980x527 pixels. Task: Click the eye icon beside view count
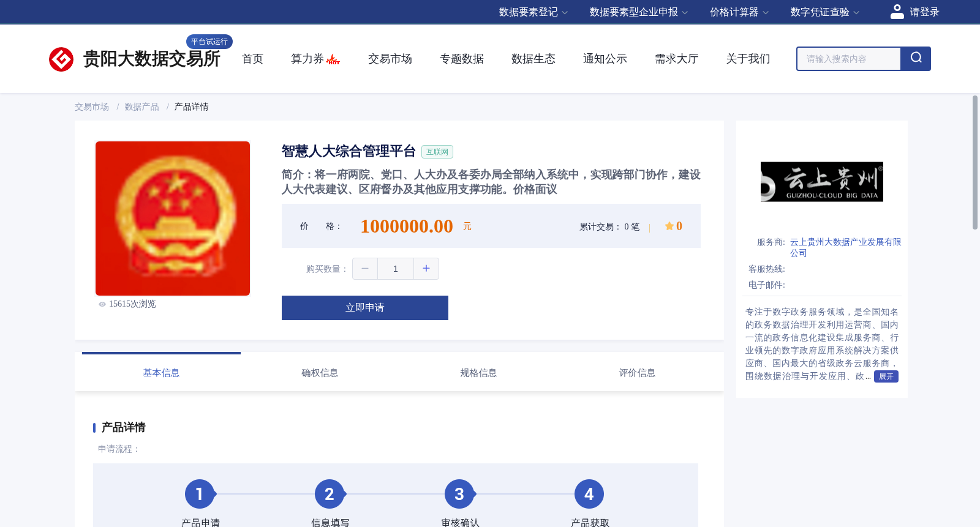pyautogui.click(x=102, y=304)
